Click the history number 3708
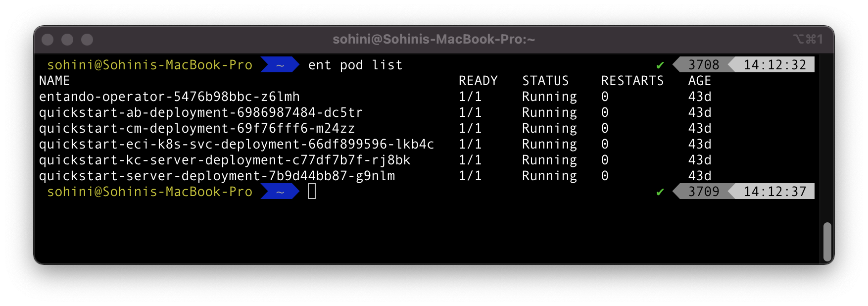Image resolution: width=868 pixels, height=306 pixels. click(704, 65)
